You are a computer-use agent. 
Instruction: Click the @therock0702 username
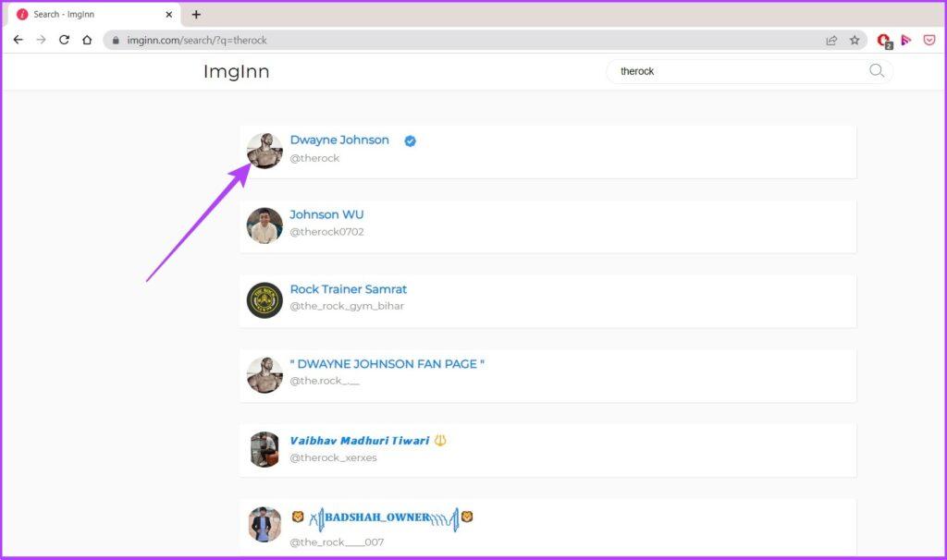[x=326, y=232]
